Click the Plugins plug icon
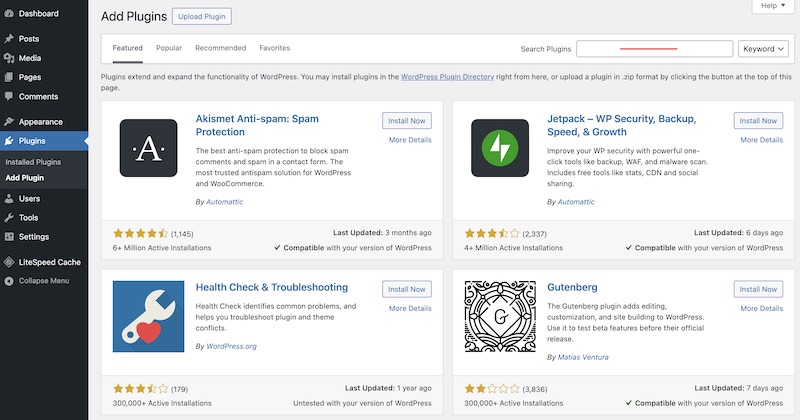 click(9, 141)
